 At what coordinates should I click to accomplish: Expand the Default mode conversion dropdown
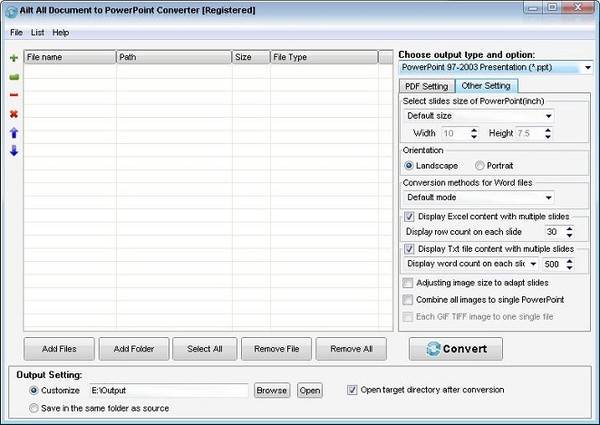tap(548, 197)
